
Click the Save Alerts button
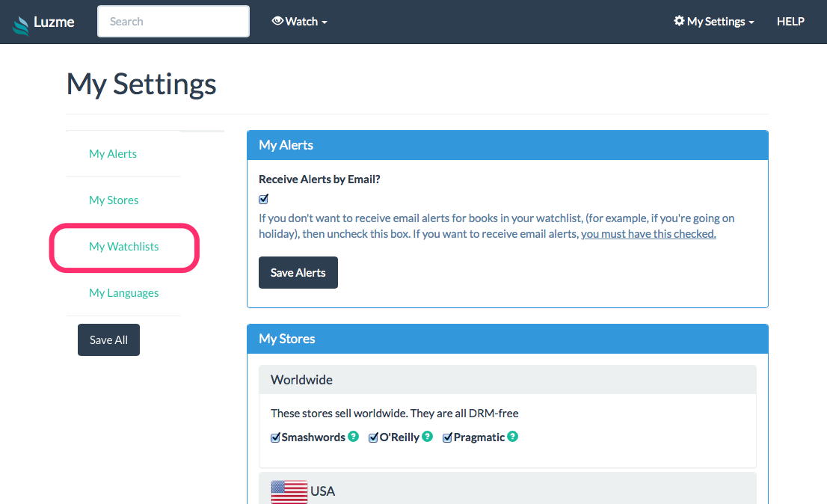298,272
